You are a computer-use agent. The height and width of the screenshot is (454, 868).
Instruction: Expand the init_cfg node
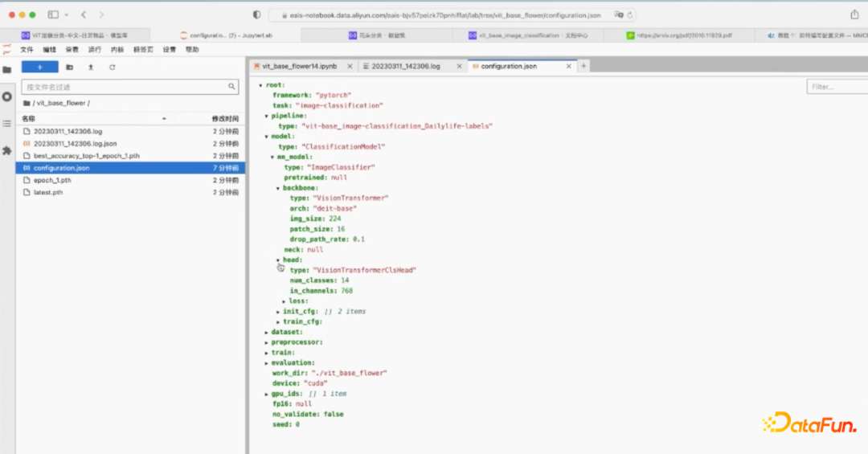tap(278, 312)
